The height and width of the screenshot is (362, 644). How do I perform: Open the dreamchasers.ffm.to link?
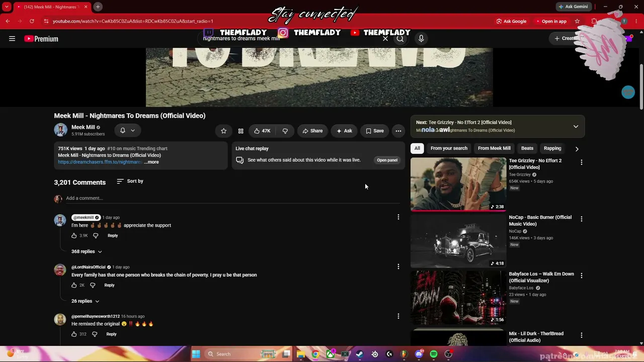100,162
